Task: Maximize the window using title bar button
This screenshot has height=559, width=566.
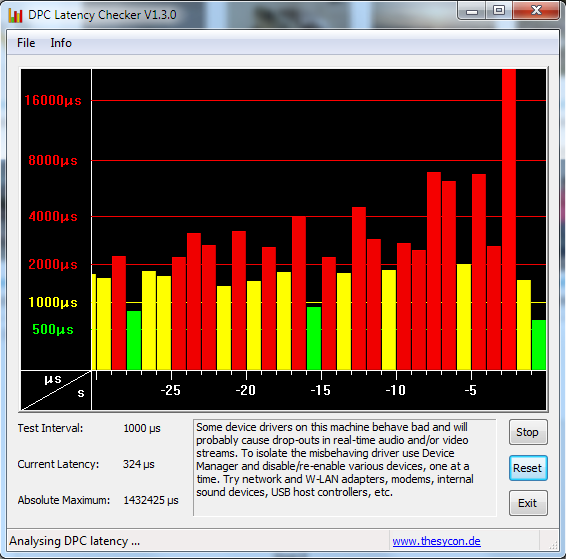Action: (499, 10)
